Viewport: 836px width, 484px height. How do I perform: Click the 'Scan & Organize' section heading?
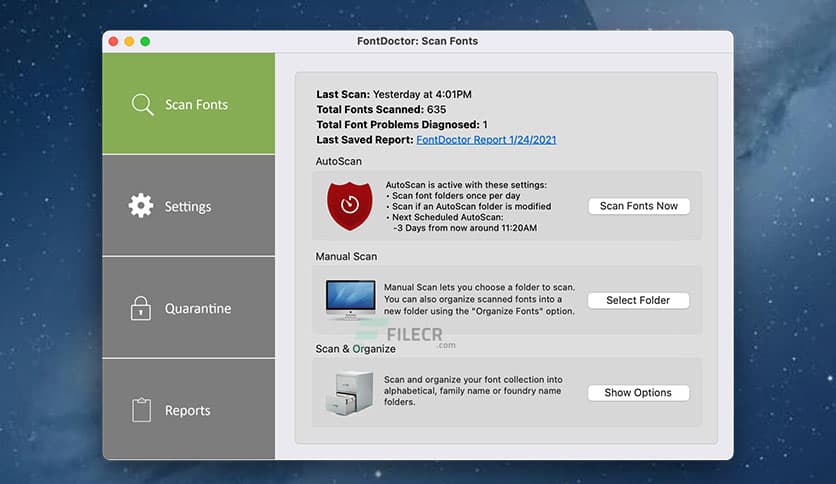[x=356, y=349]
